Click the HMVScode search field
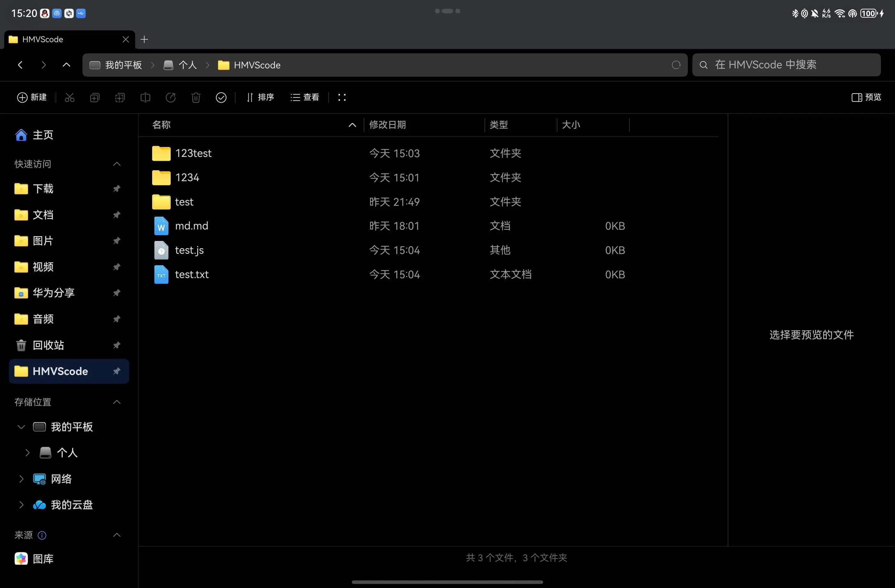895x588 pixels. click(x=786, y=65)
